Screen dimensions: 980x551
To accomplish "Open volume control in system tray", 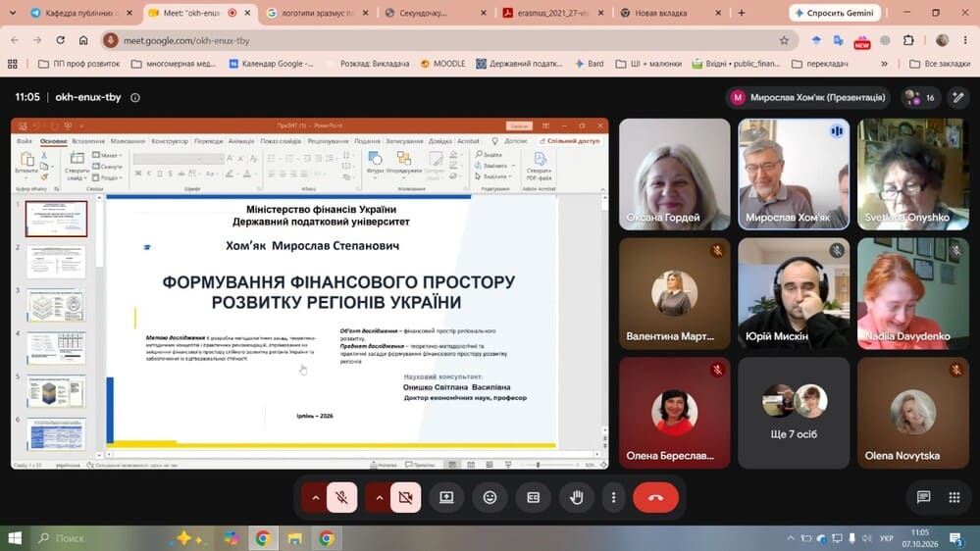I will coord(866,538).
